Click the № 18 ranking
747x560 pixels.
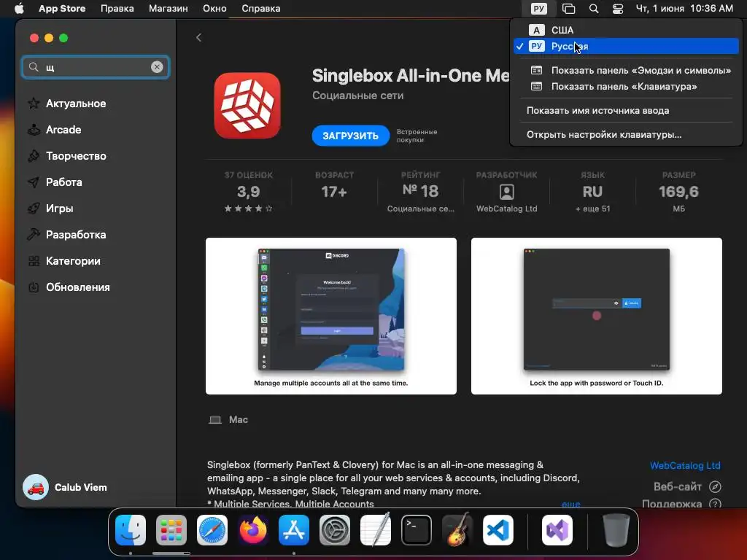coord(420,192)
